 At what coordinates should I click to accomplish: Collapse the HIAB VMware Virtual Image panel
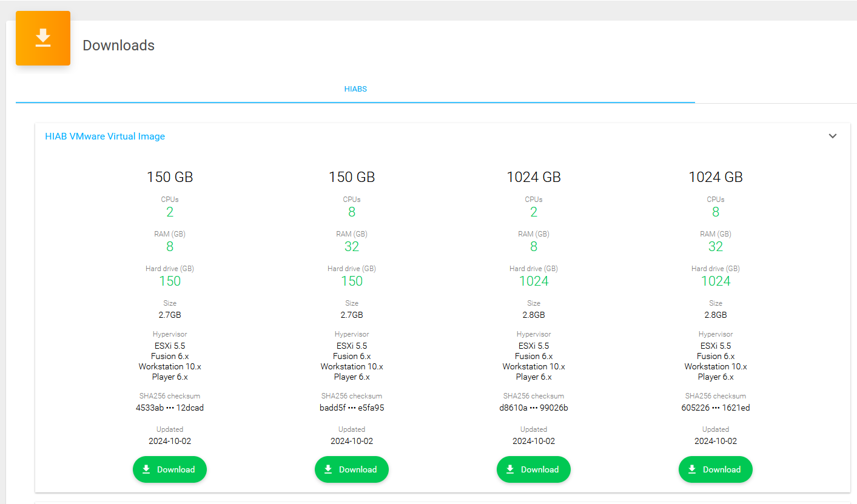click(x=833, y=136)
